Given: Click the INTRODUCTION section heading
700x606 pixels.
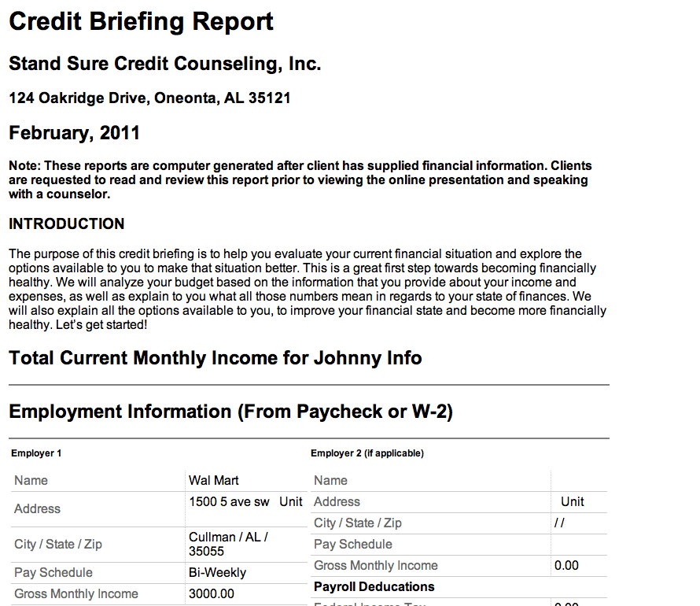Looking at the screenshot, I should coord(67,224).
